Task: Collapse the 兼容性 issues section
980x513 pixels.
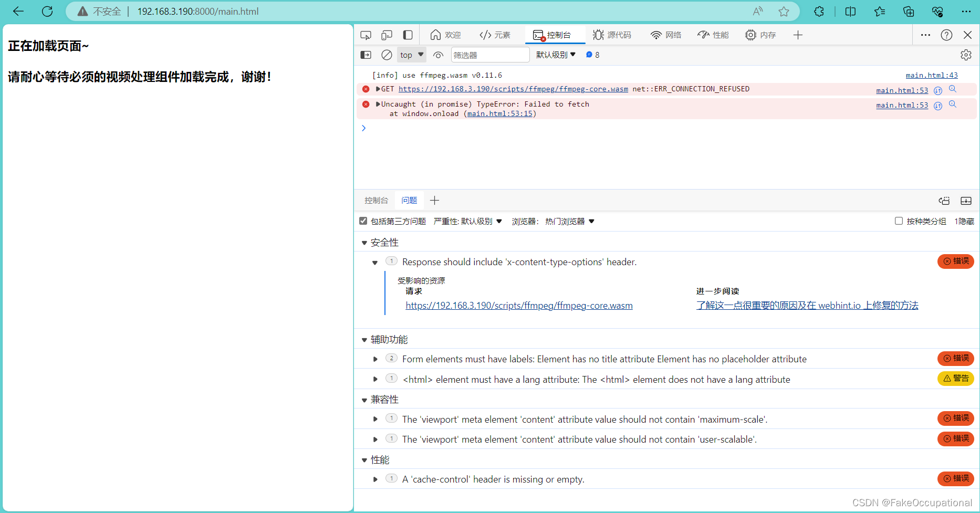Action: [x=364, y=400]
